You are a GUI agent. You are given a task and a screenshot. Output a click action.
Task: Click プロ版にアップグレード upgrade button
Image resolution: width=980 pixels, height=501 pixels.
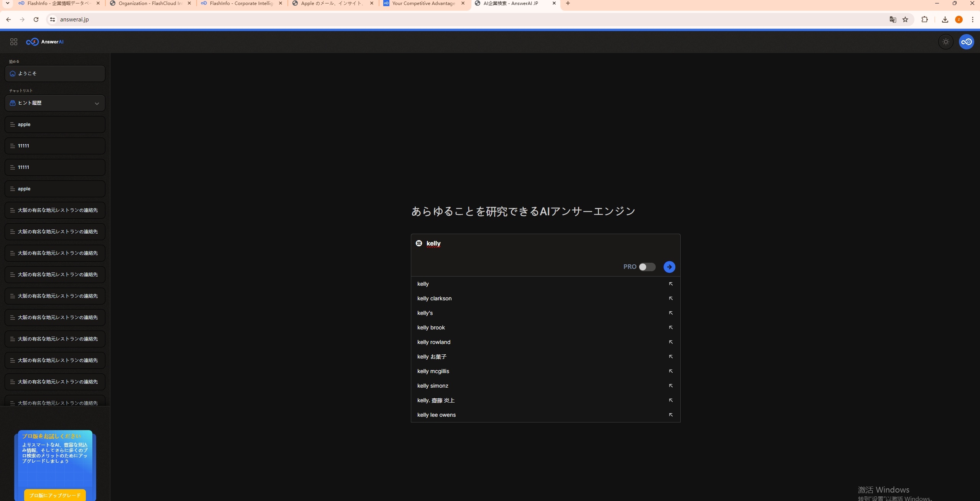point(55,495)
